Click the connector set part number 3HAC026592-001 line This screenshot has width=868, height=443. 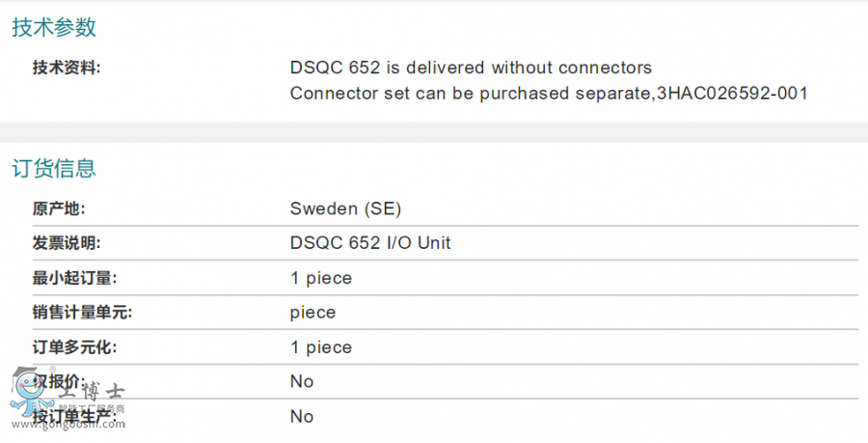tap(548, 94)
